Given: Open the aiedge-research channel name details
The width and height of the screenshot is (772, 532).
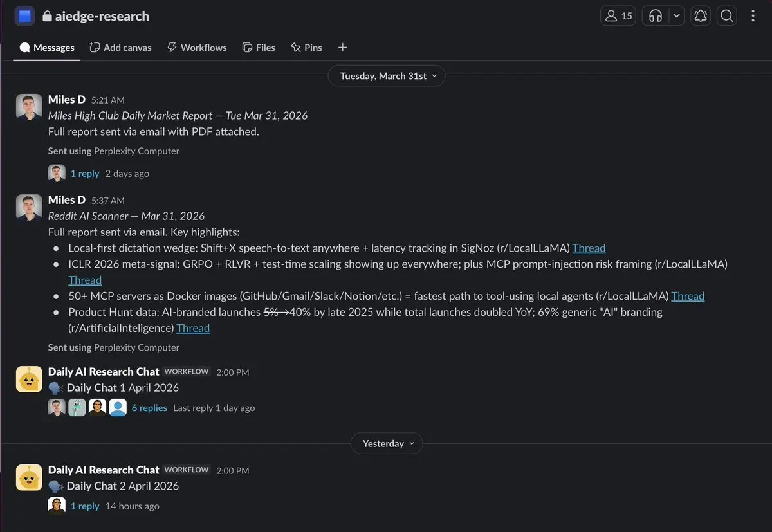Looking at the screenshot, I should click(x=102, y=16).
